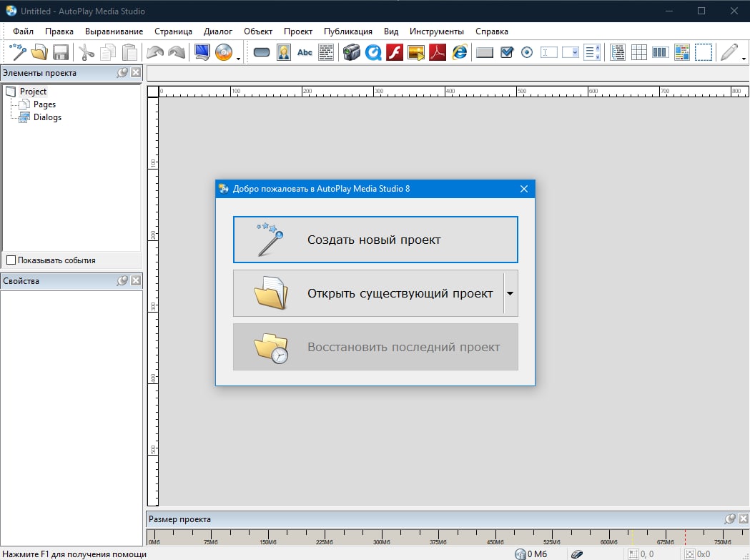Pin the Свойства panel
Image resolution: width=750 pixels, height=560 pixels.
(x=122, y=280)
